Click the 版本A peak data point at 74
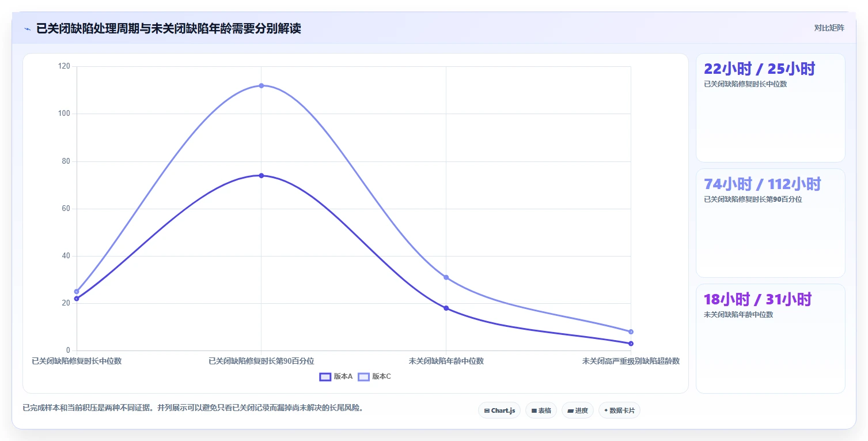Screen dimensions: 868x441 click(x=261, y=175)
